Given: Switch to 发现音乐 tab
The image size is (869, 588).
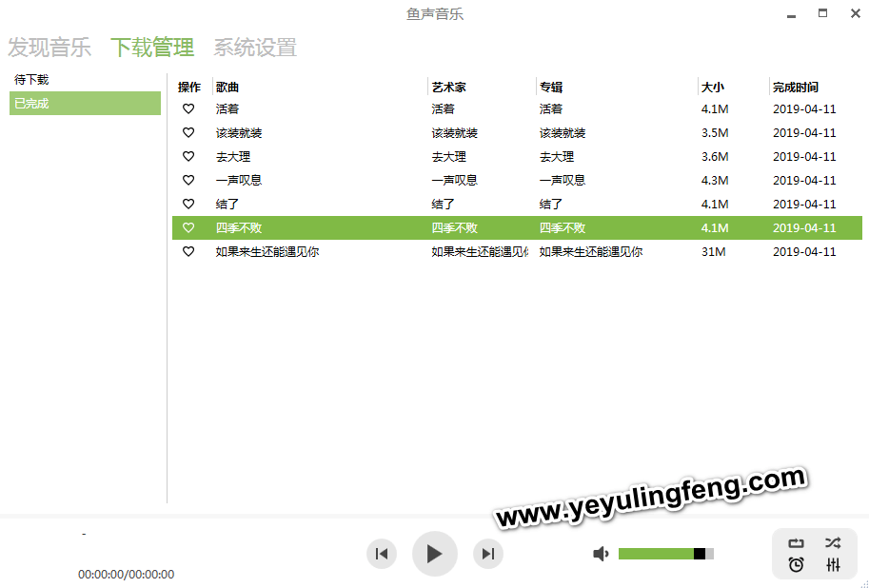Looking at the screenshot, I should click(x=49, y=48).
